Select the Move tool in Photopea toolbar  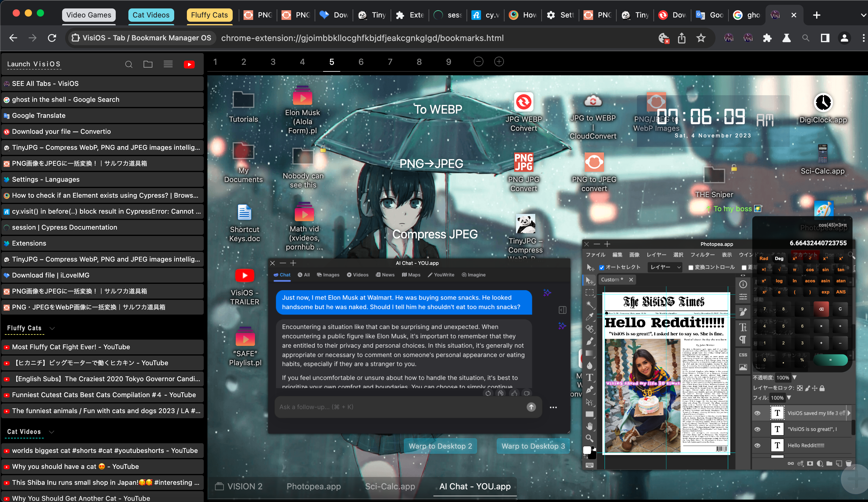tap(590, 281)
